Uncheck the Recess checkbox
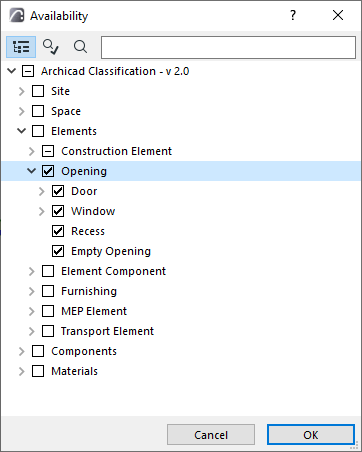 point(58,231)
